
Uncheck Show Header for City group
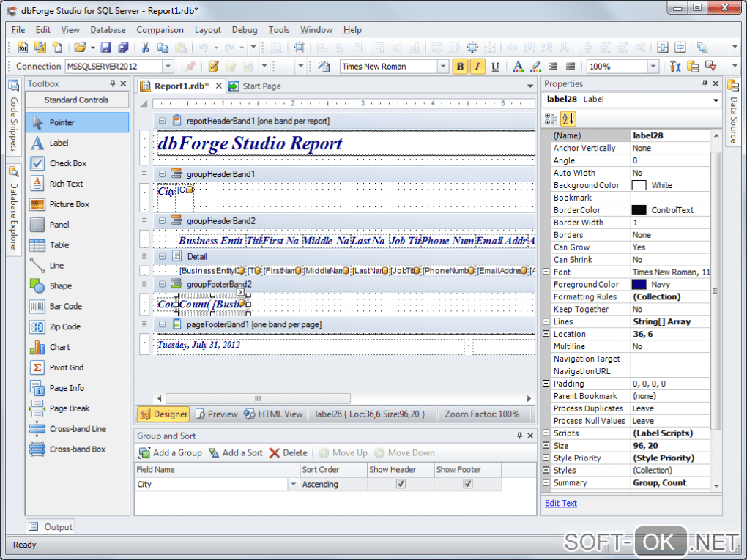coord(401,484)
